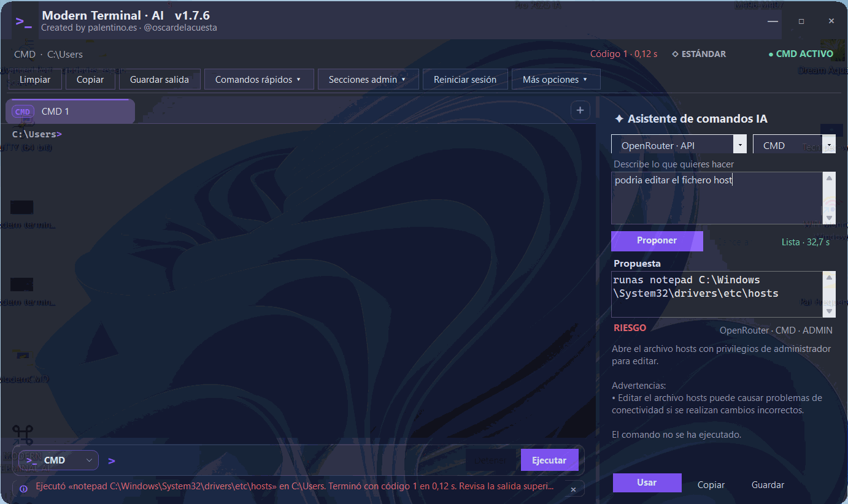Click the Modern Terminal logo icon
The width and height of the screenshot is (848, 504).
click(23, 22)
